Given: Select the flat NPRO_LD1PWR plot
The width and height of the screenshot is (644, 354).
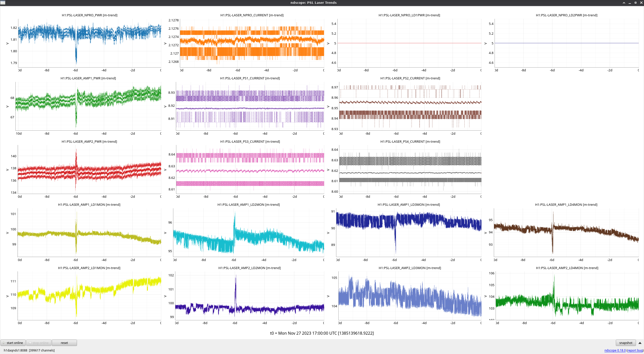Looking at the screenshot, I should click(x=409, y=43).
